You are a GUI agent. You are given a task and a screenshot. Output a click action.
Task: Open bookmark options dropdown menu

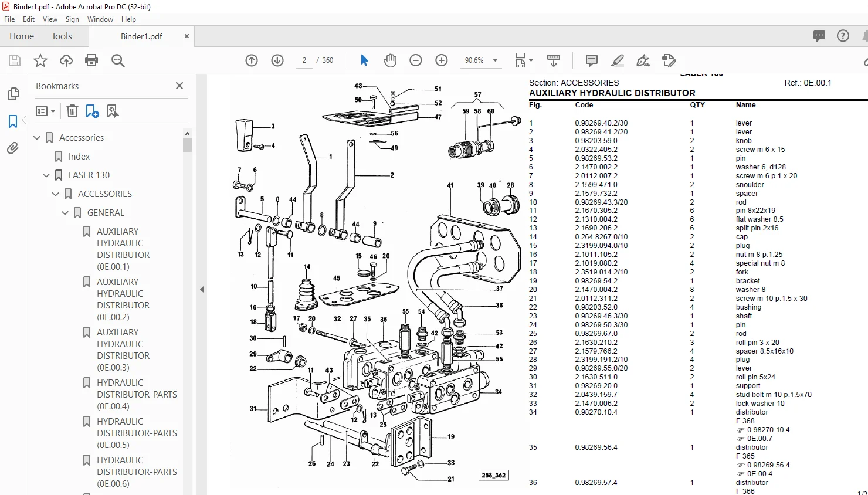(45, 111)
